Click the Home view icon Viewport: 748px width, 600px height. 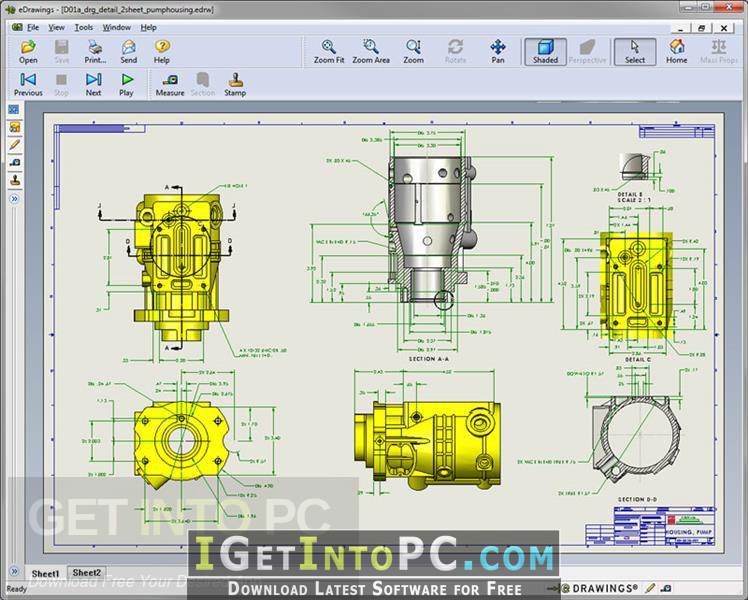coord(676,52)
